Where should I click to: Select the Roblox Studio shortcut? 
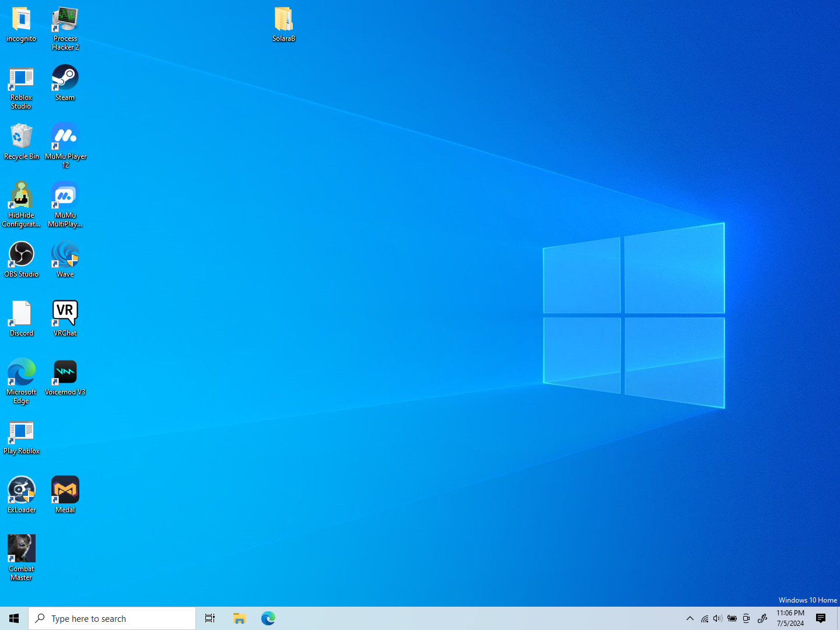tap(22, 87)
